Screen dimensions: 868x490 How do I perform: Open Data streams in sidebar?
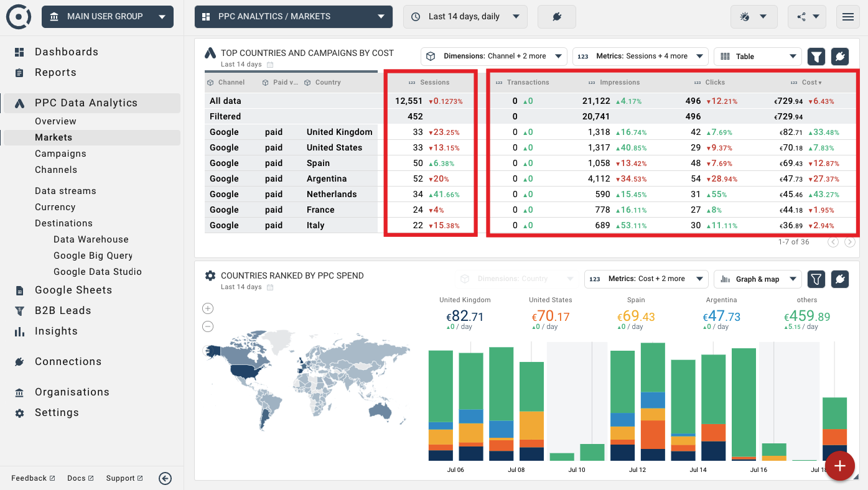pos(65,191)
